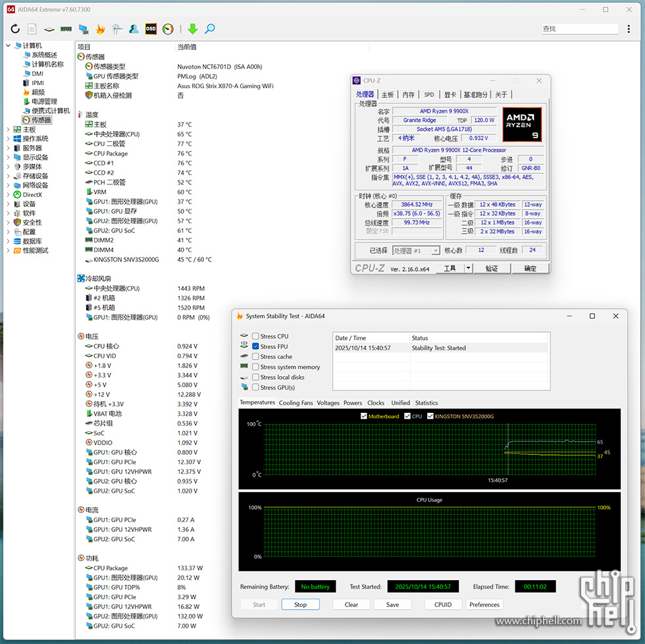Click the 查找 search input field

(579, 29)
